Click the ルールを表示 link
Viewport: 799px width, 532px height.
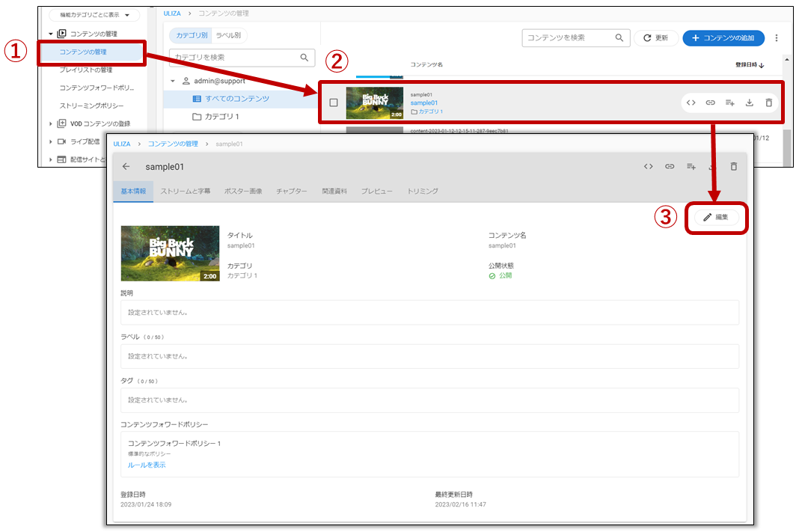pos(147,465)
